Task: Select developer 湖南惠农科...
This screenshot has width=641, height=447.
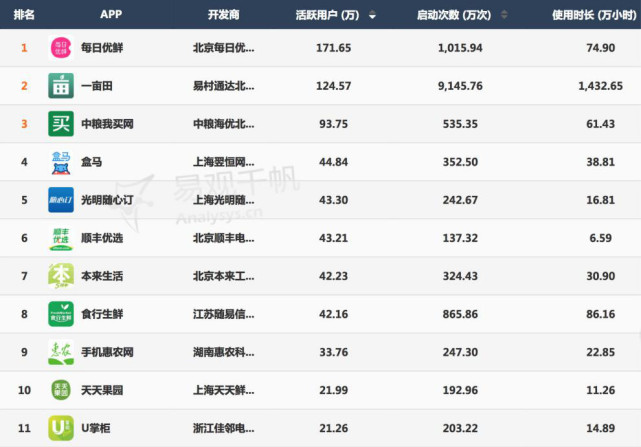Action: (x=224, y=352)
